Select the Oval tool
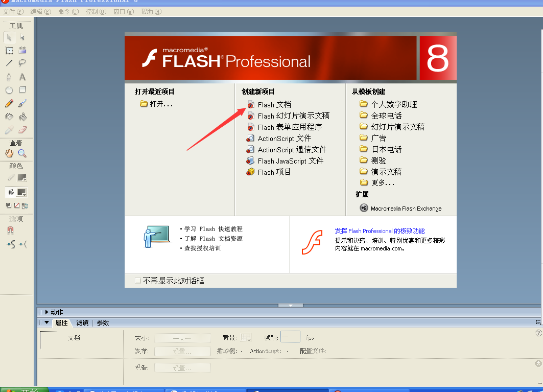 9,90
